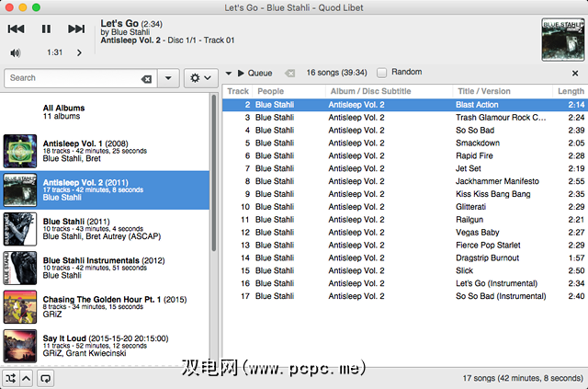The width and height of the screenshot is (588, 389).
Task: Select All Albums entry
Action: point(105,112)
